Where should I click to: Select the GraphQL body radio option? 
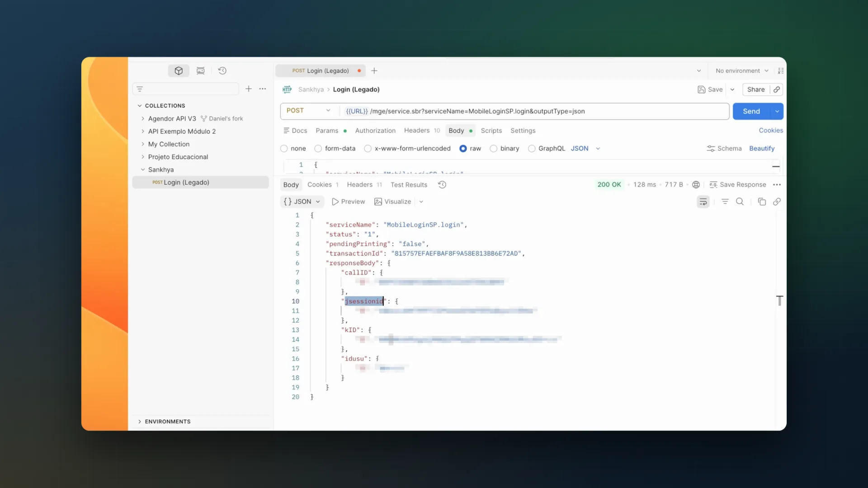tap(532, 149)
